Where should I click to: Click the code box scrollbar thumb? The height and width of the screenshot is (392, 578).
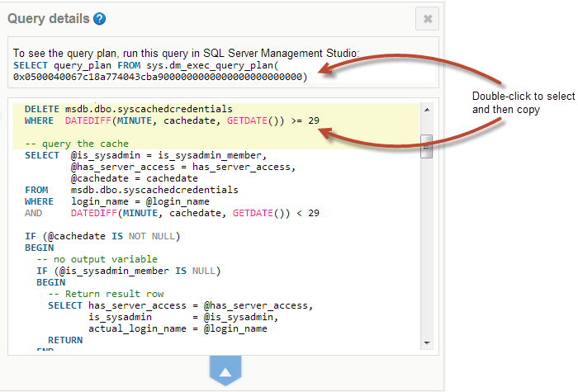point(427,145)
